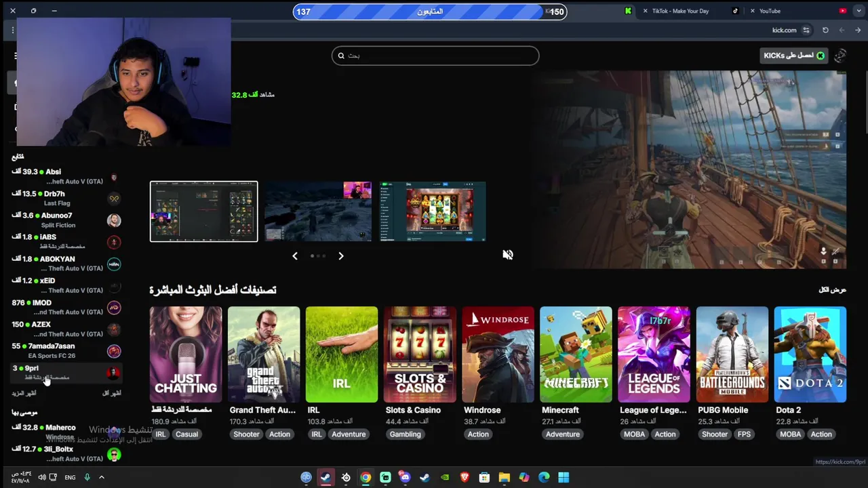Open the browser tab list dropdown chevron
This screenshot has height=488, width=868.
(x=858, y=11)
